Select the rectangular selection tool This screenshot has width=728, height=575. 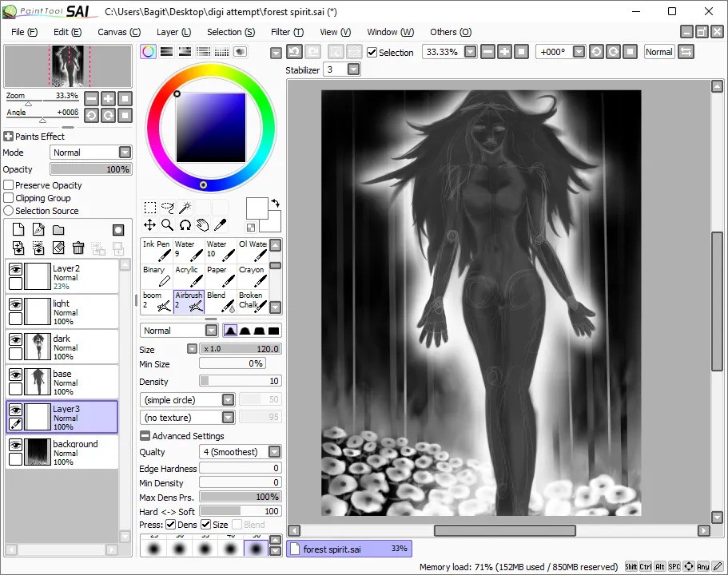pyautogui.click(x=150, y=207)
